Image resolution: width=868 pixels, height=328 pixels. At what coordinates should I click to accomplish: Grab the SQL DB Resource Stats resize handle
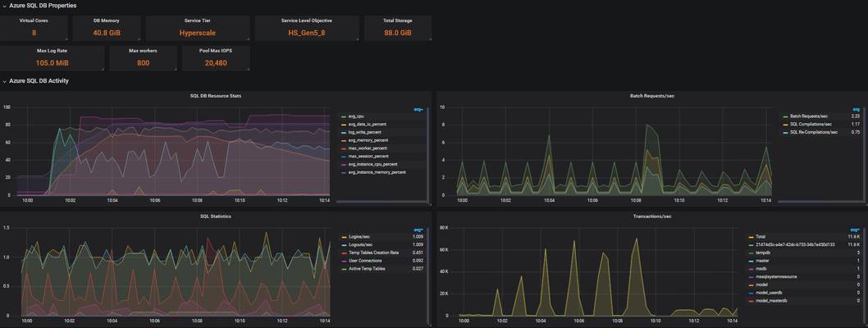coord(429,204)
